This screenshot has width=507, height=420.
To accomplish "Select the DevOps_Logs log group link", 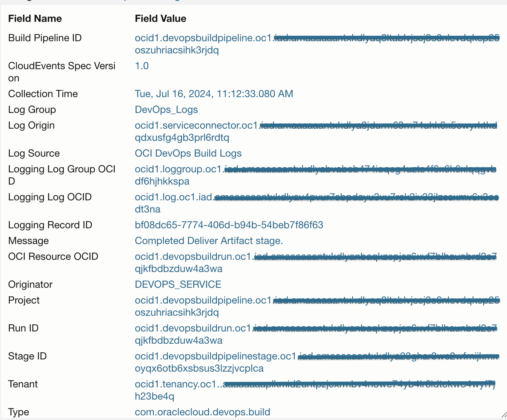I will [166, 110].
